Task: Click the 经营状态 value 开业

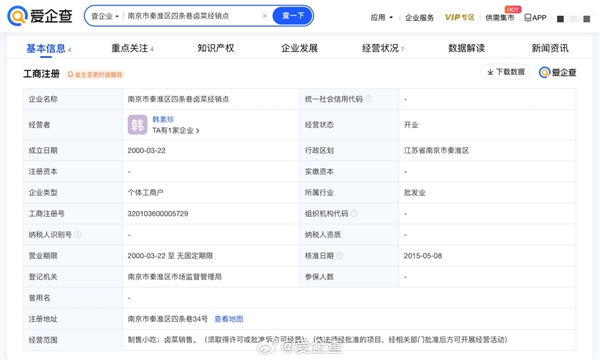Action: (411, 125)
